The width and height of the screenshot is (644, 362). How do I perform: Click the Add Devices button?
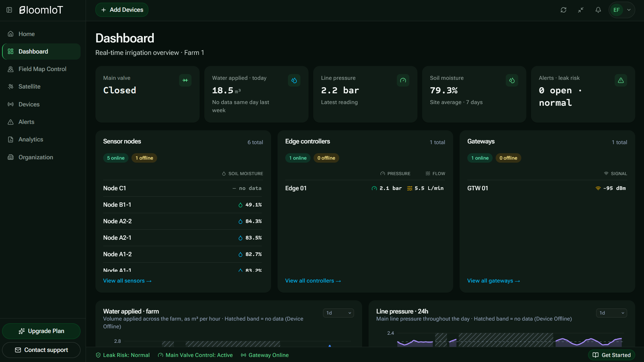pos(122,10)
